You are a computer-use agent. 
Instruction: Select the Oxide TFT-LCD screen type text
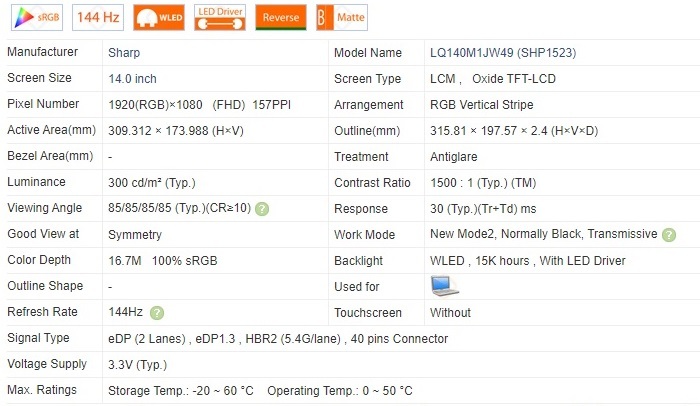tap(514, 79)
